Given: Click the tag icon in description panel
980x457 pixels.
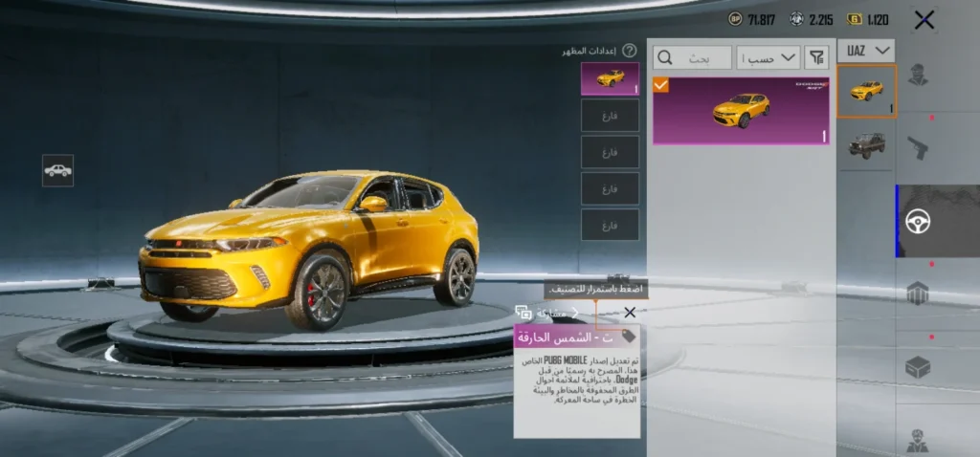Looking at the screenshot, I should click(629, 336).
